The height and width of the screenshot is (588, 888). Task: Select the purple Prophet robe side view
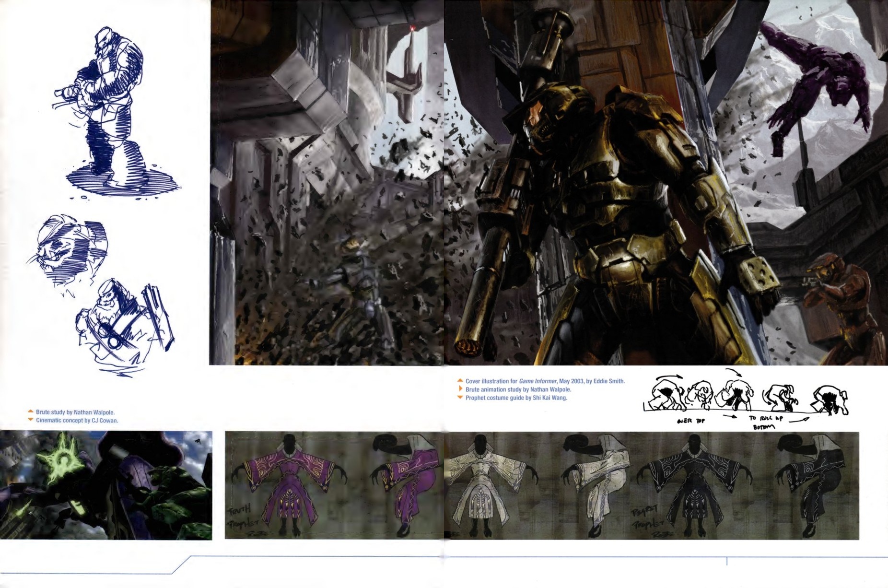point(405,484)
